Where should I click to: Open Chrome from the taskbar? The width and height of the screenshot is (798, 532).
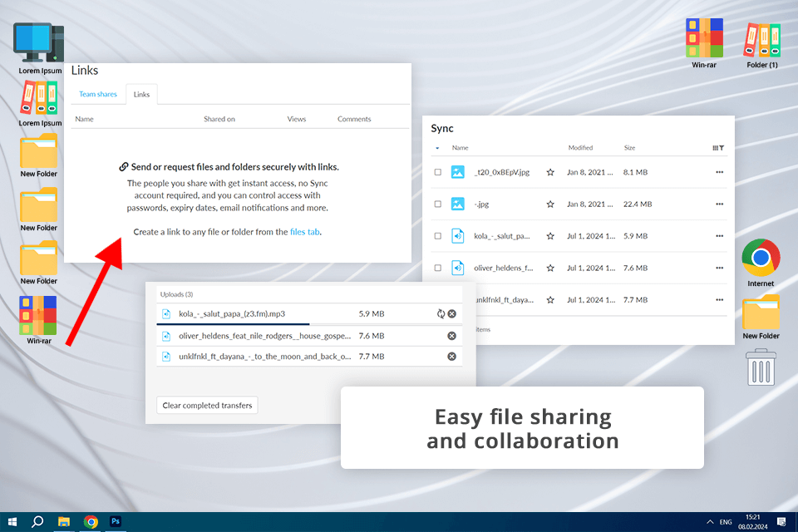pos(91,522)
